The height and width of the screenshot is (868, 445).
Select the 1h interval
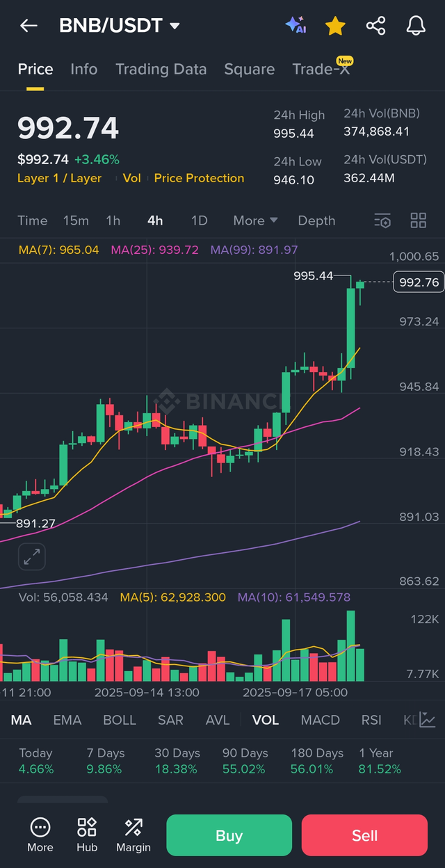pos(113,220)
